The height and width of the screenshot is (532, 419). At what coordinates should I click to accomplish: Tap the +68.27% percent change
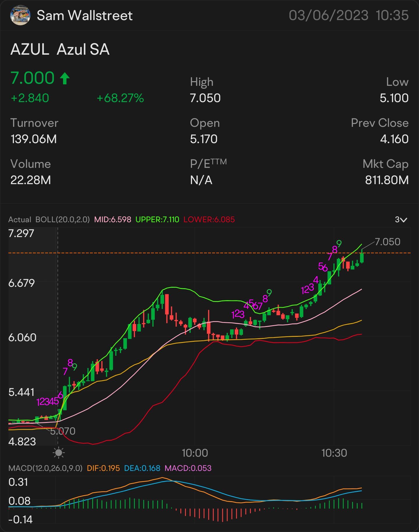(120, 98)
